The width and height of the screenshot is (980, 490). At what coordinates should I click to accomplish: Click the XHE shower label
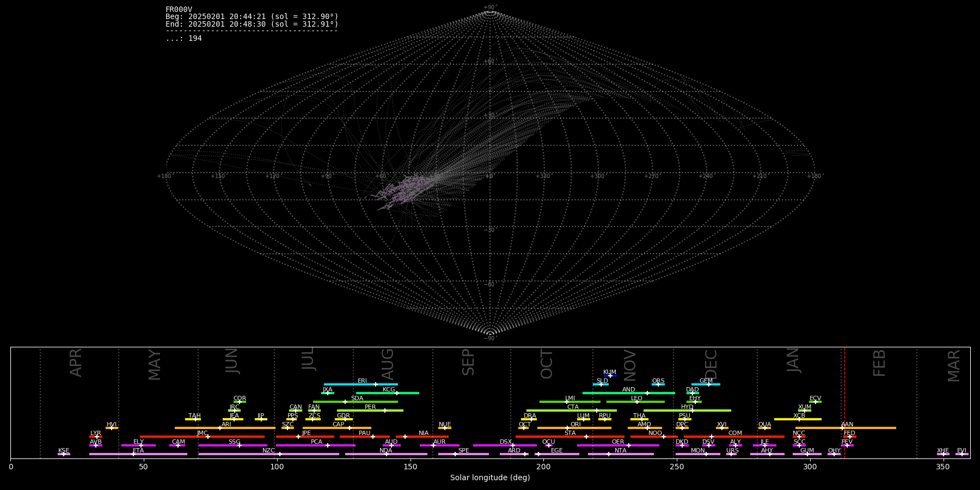(943, 450)
